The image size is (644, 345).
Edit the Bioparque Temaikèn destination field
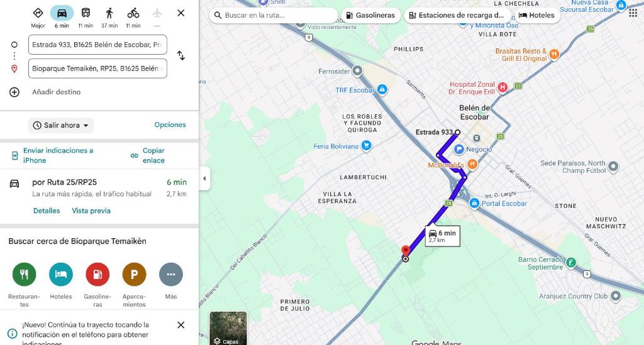(97, 68)
